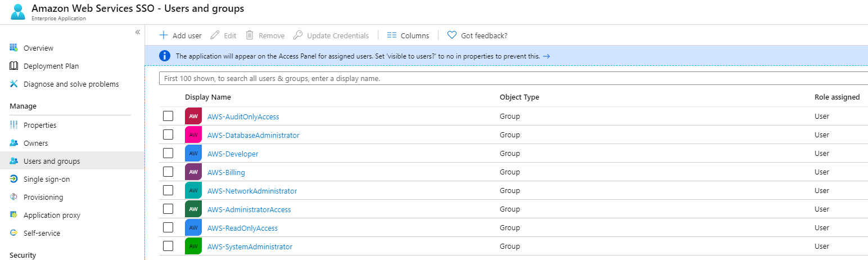Image resolution: width=868 pixels, height=260 pixels.
Task: Click the Provisioning icon in sidebar
Action: 14,197
